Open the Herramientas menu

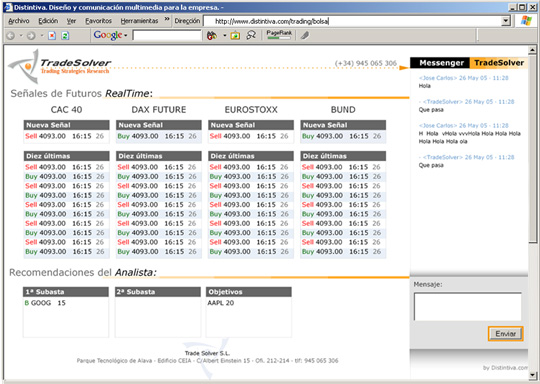click(139, 21)
